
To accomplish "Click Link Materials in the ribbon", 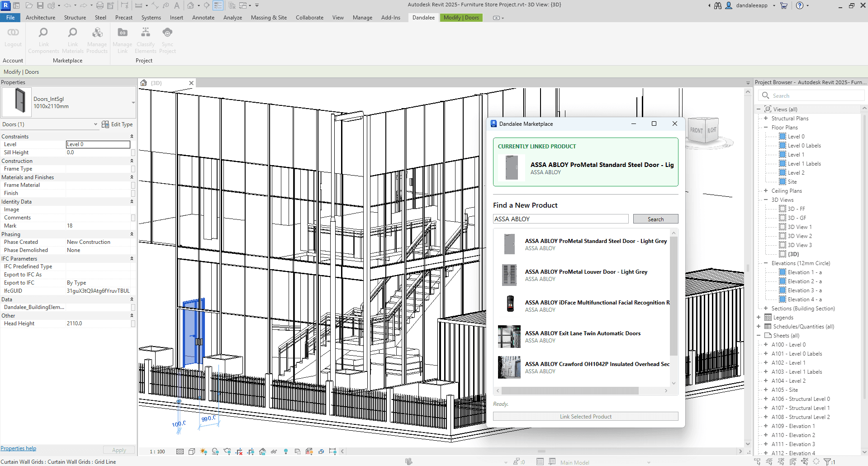I will 72,41.
